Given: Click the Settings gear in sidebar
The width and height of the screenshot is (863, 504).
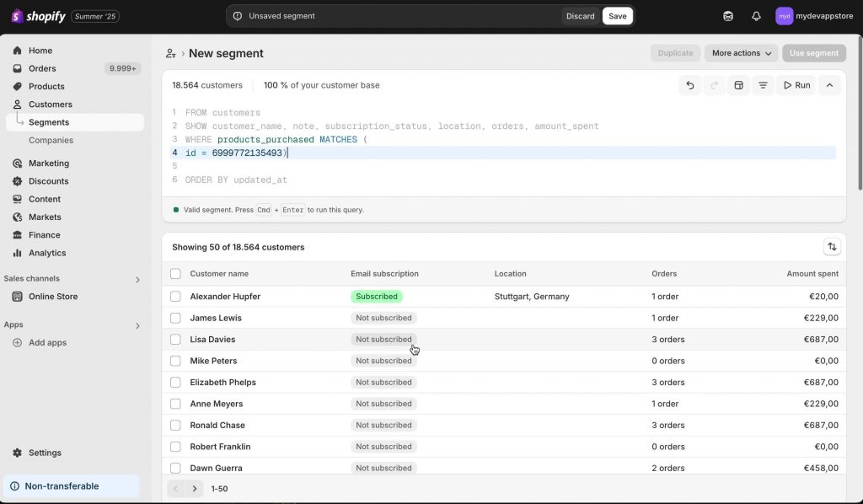Looking at the screenshot, I should (x=17, y=453).
